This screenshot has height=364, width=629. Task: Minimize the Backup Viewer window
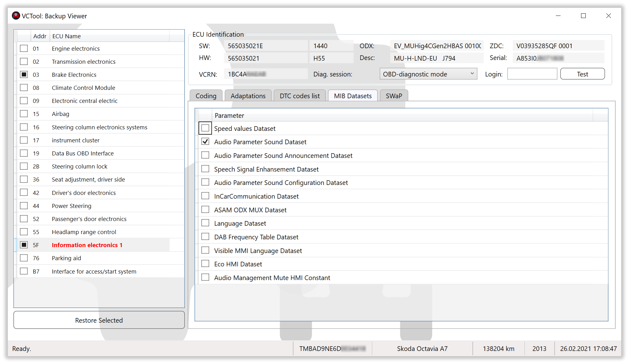coord(558,16)
